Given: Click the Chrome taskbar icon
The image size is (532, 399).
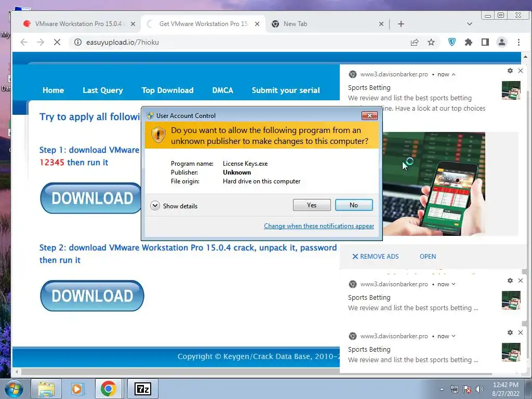Looking at the screenshot, I should pos(108,389).
